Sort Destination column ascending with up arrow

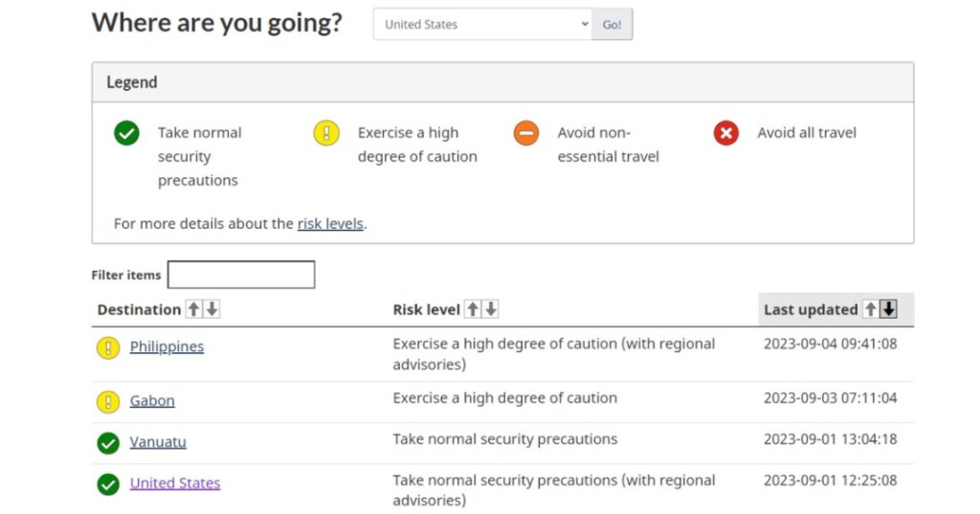pos(193,309)
